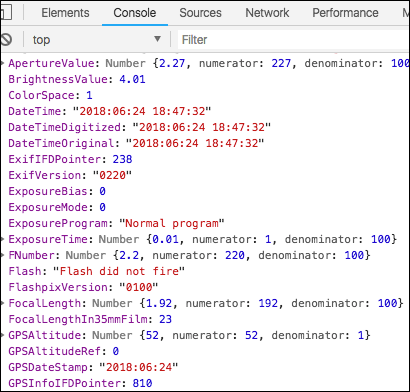Select the "Normal program" string value
The height and width of the screenshot is (392, 410).
click(x=172, y=223)
